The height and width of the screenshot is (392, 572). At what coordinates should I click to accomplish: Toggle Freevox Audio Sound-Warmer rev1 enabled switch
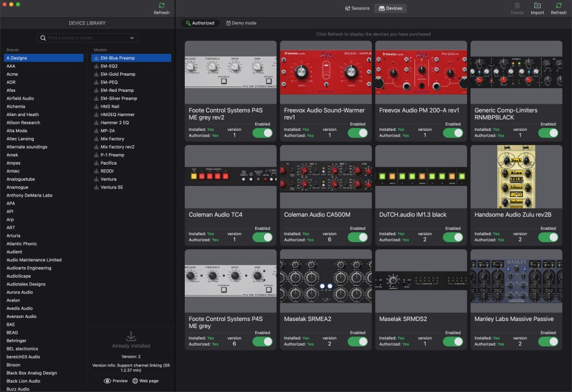358,133
